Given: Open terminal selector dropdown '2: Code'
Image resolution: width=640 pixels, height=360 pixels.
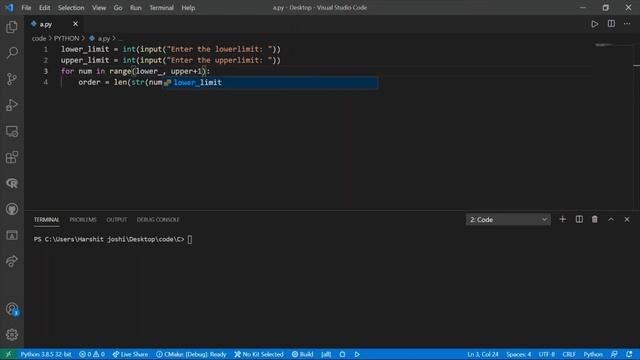Looking at the screenshot, I should click(508, 220).
